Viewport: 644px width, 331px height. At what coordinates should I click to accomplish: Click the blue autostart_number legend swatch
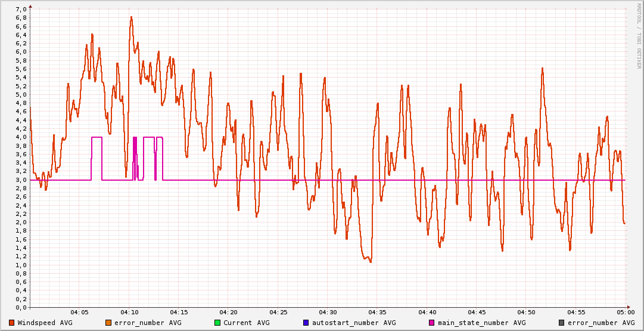306,323
